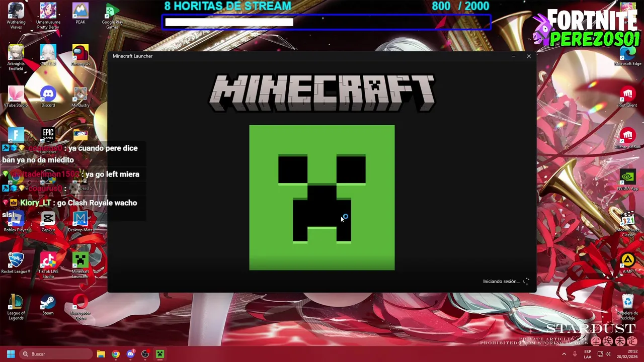Click the microphone tray icon
The width and height of the screenshot is (644, 362).
click(575, 354)
